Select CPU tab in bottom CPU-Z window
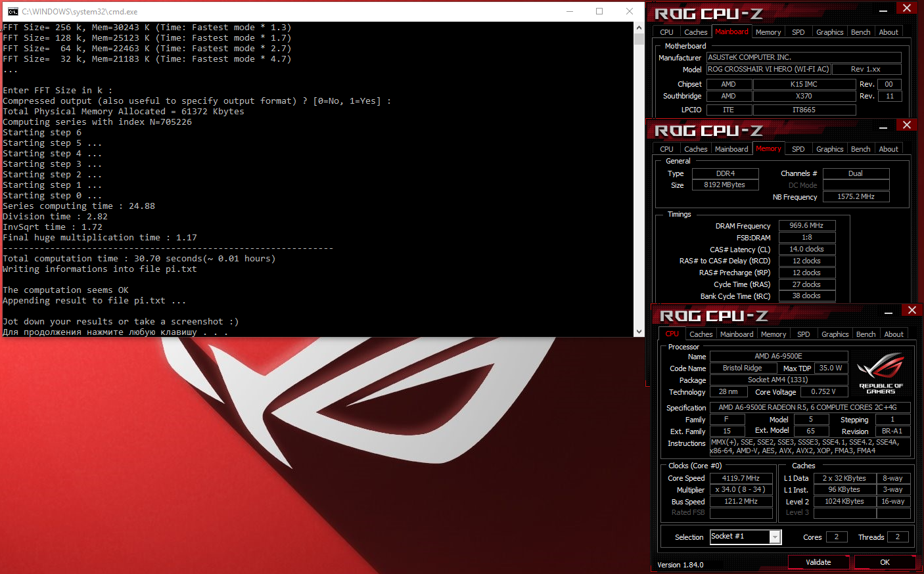Image resolution: width=924 pixels, height=574 pixels. point(672,334)
